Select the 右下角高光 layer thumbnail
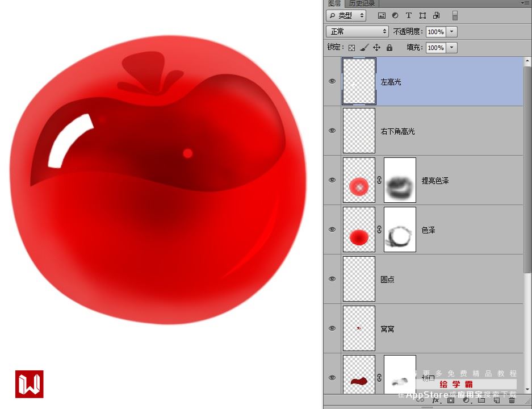This screenshot has height=409, width=532. [x=359, y=131]
